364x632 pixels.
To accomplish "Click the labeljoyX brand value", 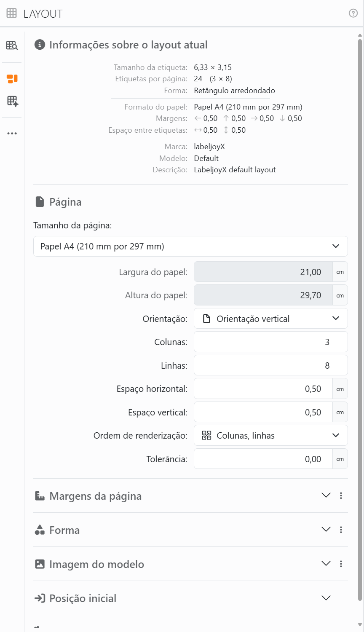I will 209,147.
